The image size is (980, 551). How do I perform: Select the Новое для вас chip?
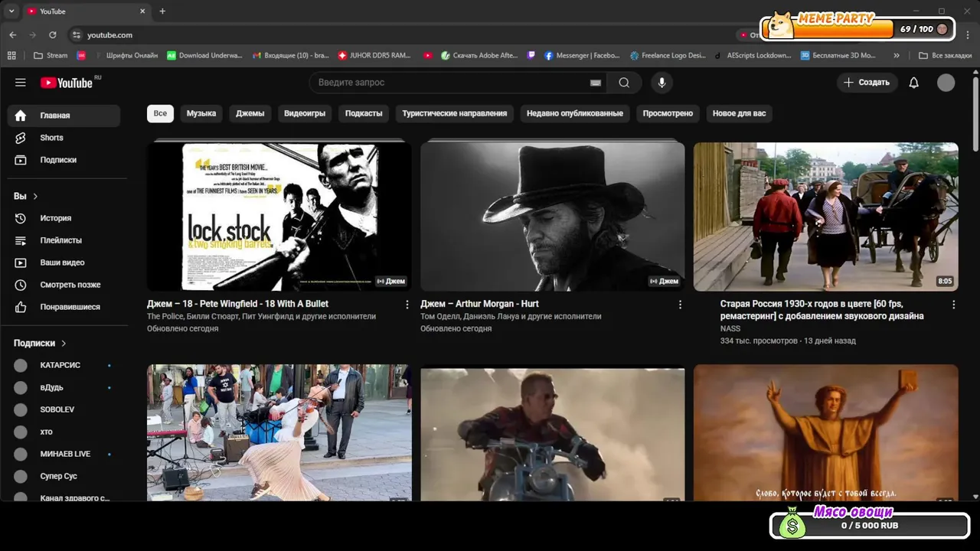point(739,113)
